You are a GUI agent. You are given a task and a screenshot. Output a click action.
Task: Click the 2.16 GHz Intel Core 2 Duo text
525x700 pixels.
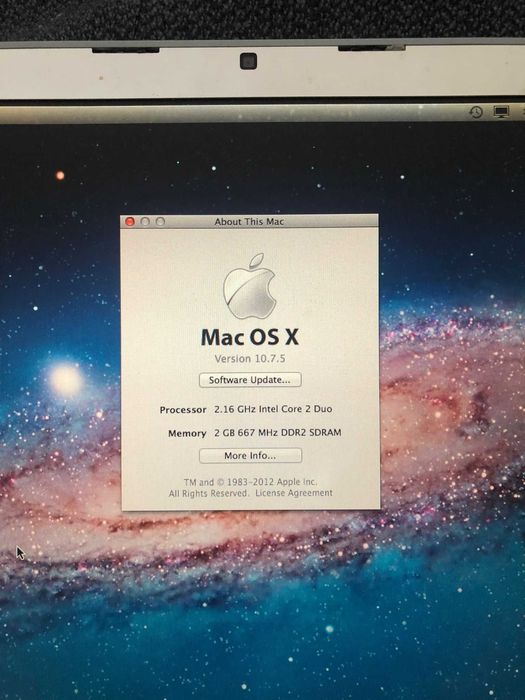[273, 409]
